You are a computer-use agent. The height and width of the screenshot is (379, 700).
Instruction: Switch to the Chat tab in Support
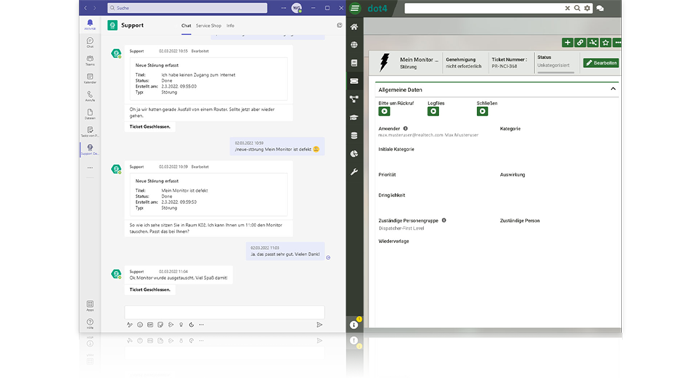pos(186,26)
